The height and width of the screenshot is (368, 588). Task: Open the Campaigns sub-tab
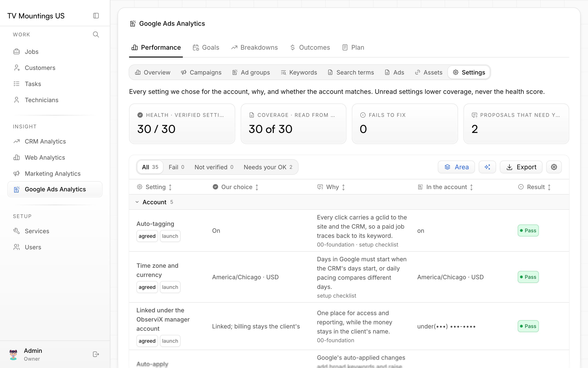pyautogui.click(x=201, y=72)
